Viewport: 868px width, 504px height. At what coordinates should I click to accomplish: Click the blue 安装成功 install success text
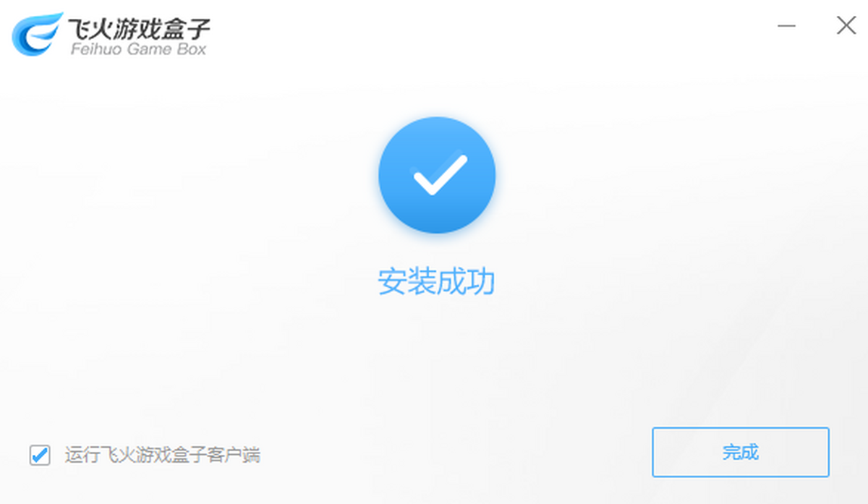(436, 282)
